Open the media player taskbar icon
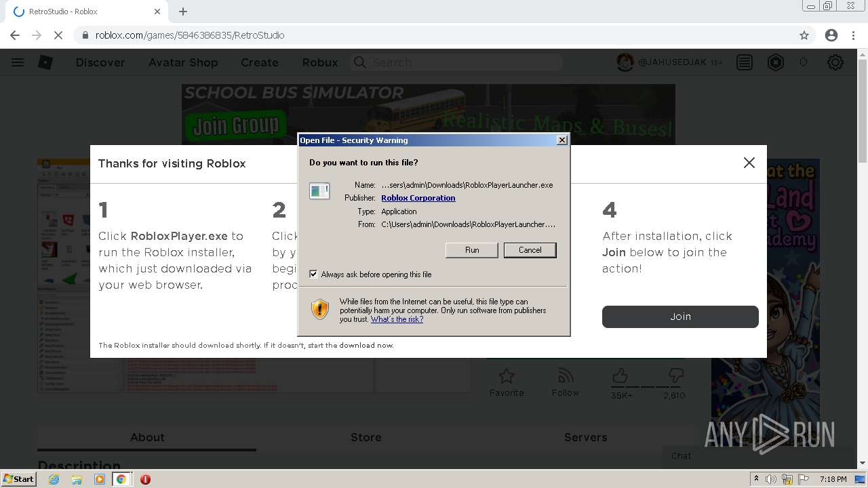 coord(100,479)
